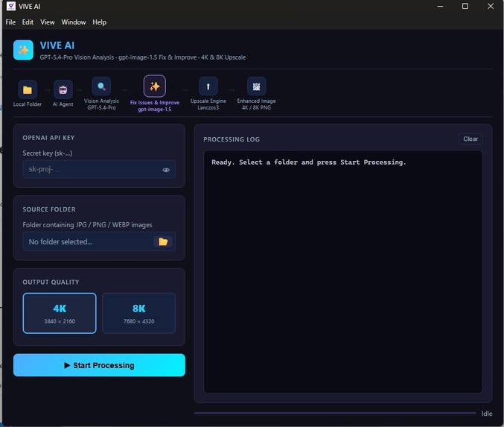Click the secret key input field
Image resolution: width=504 pixels, height=427 pixels.
(99, 169)
